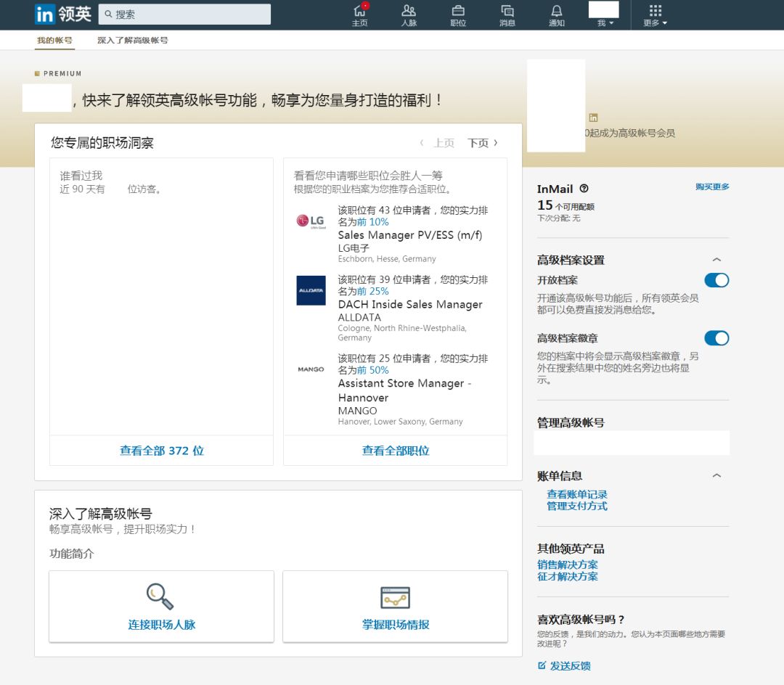
Task: Click the LinkedIn premium badge icon
Action: click(x=594, y=118)
